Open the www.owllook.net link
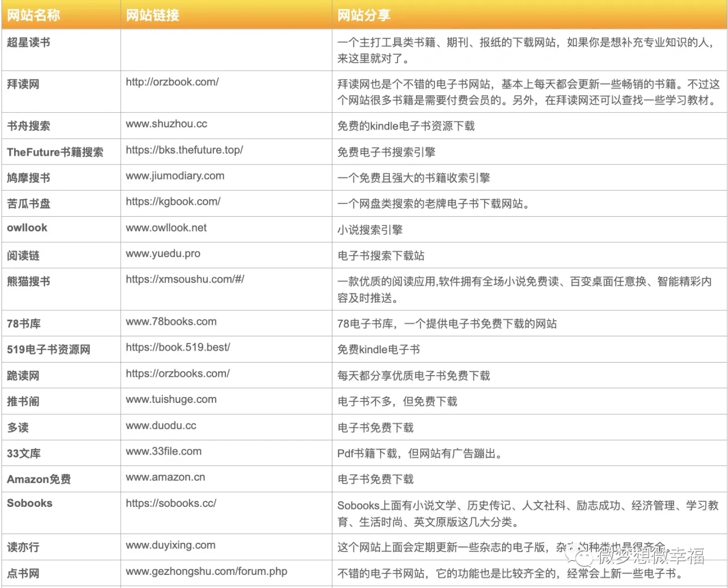 pos(166,228)
